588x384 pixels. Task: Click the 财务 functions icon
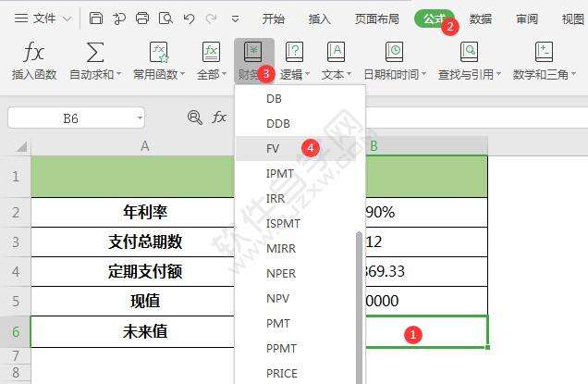coord(252,52)
